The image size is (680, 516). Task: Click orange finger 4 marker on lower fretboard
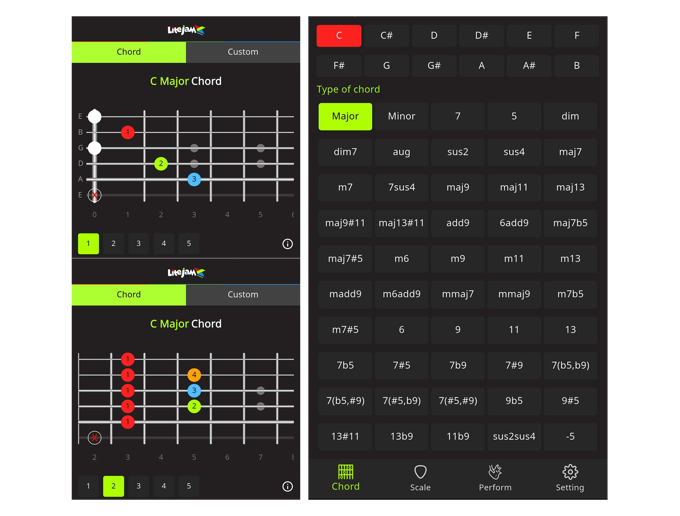[x=194, y=375]
